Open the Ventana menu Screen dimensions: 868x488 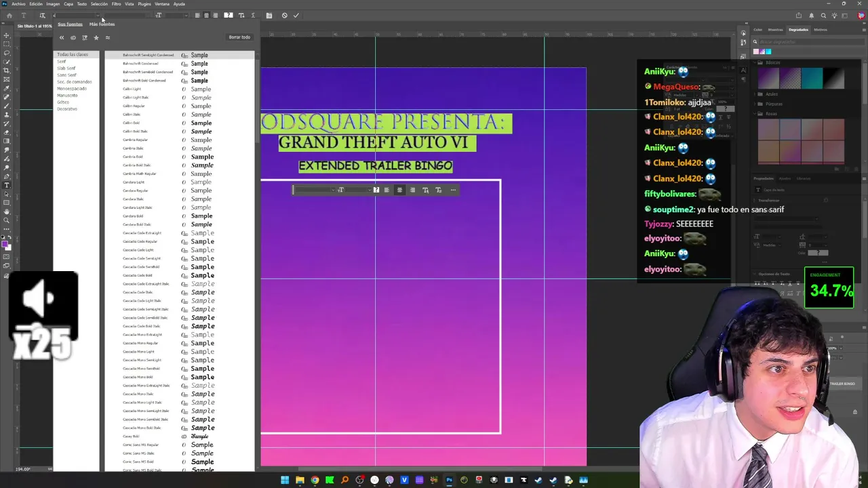coord(162,4)
